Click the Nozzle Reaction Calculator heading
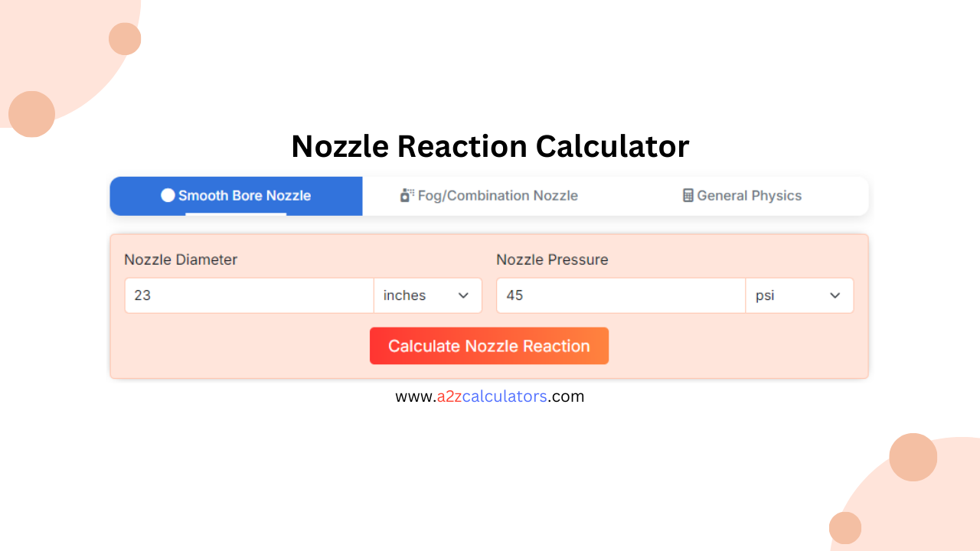Viewport: 980px width, 551px height. [x=490, y=146]
